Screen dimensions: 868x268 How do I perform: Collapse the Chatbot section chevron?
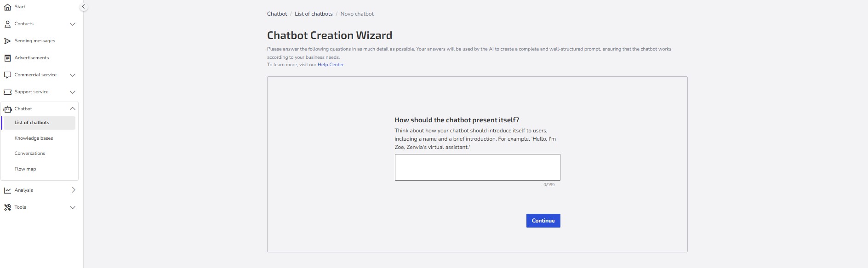click(72, 109)
